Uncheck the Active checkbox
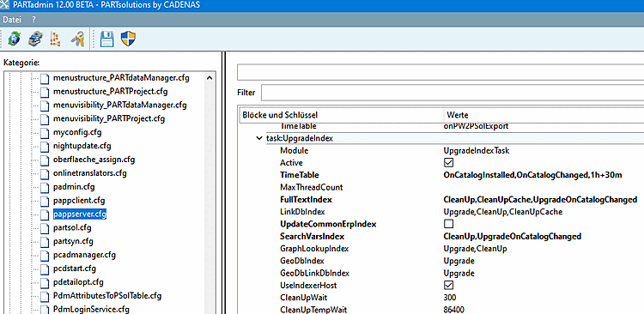Image resolution: width=644 pixels, height=314 pixels. pos(448,163)
